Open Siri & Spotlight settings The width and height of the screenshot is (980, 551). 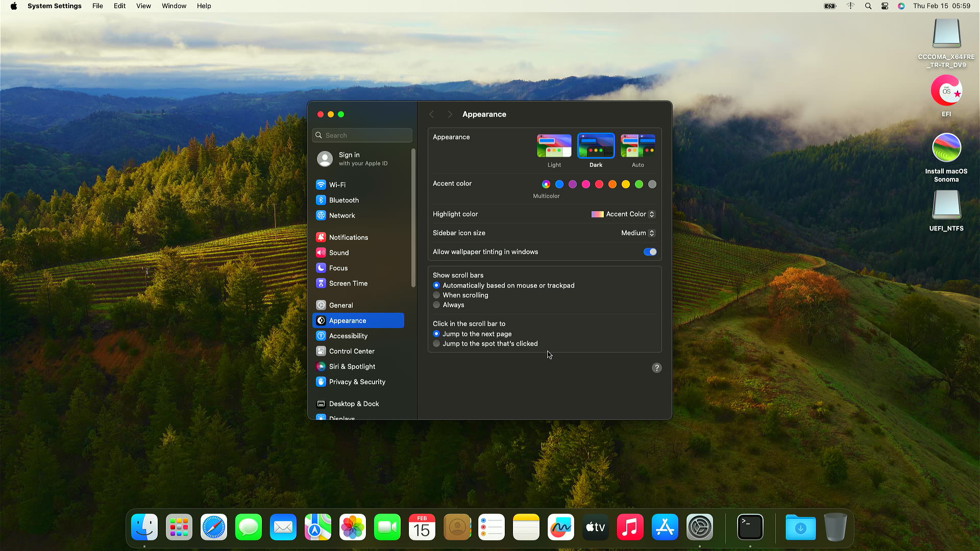tap(352, 366)
